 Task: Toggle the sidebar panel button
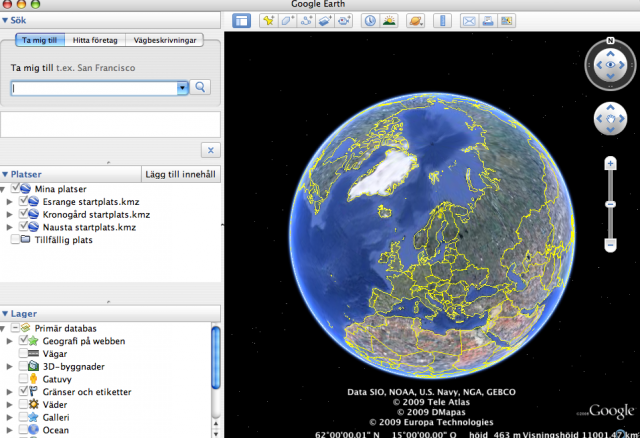click(241, 20)
